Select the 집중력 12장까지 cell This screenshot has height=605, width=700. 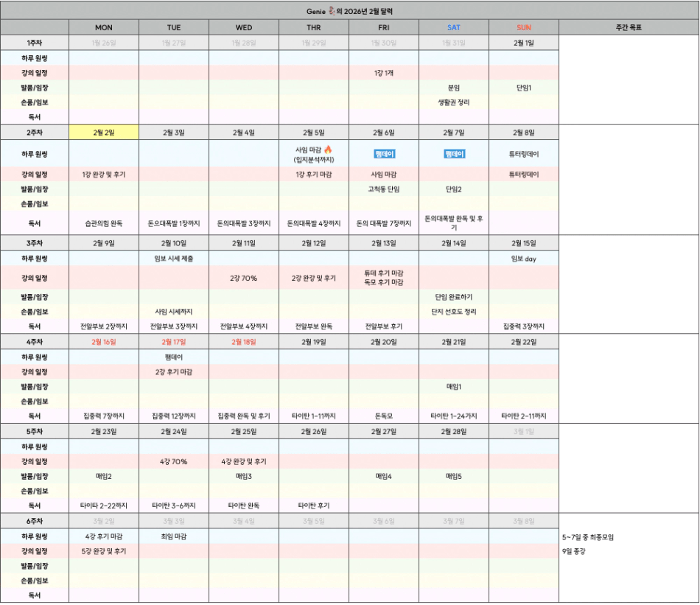(x=174, y=416)
